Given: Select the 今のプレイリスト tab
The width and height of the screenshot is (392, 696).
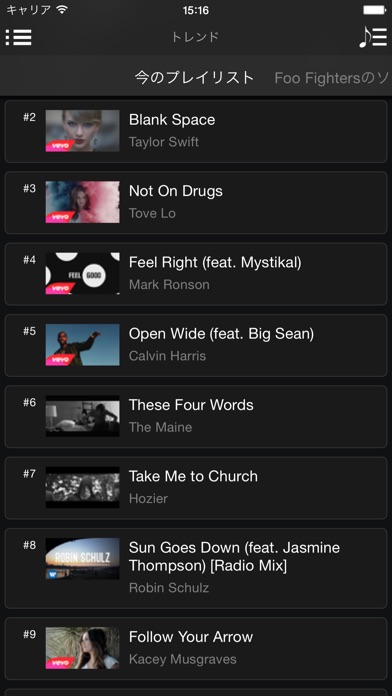Looking at the screenshot, I should pos(194,78).
